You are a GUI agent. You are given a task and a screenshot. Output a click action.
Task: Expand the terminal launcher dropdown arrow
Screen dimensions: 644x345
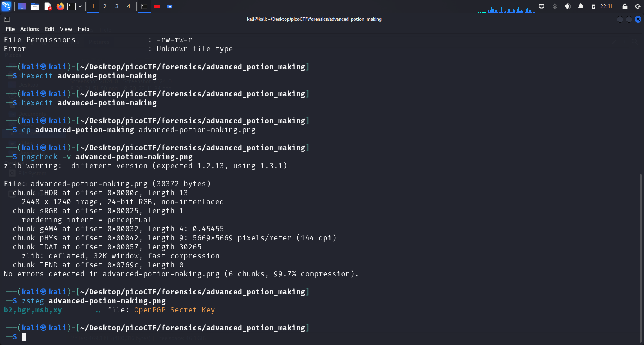point(80,6)
